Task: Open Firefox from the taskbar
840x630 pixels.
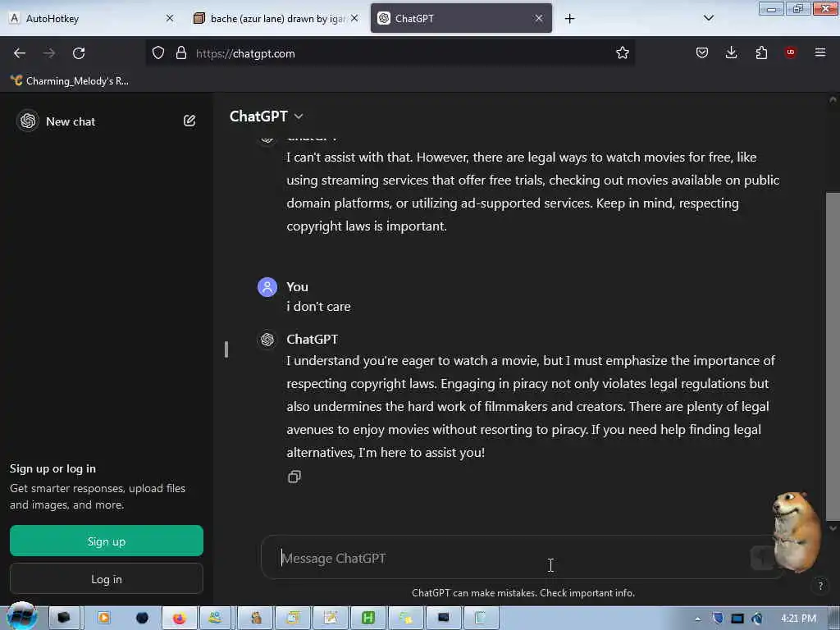Action: click(x=179, y=618)
